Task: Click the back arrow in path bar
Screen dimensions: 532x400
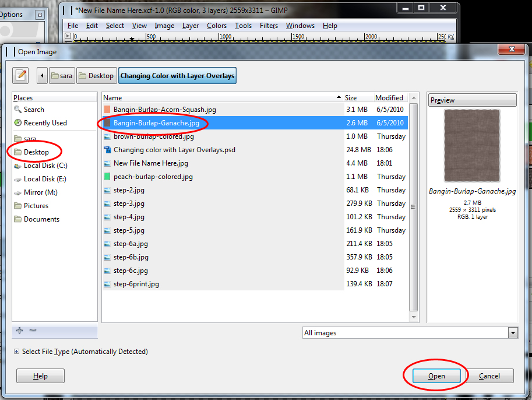Action: coord(42,75)
